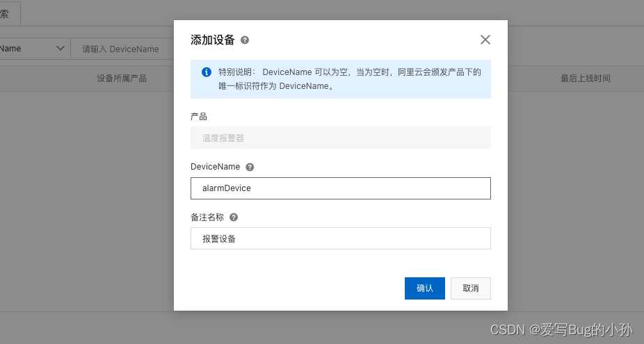Open the Name dropdown in background page
The image size is (644, 344).
click(35, 49)
